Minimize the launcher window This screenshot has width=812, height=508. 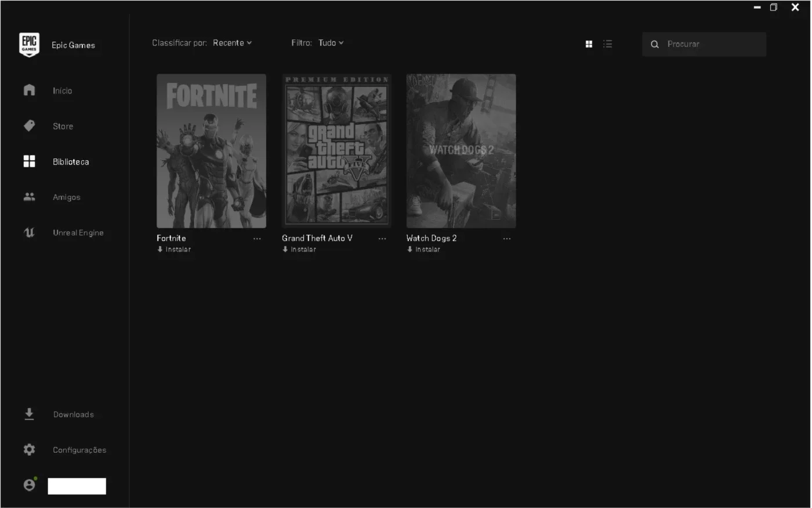point(757,8)
